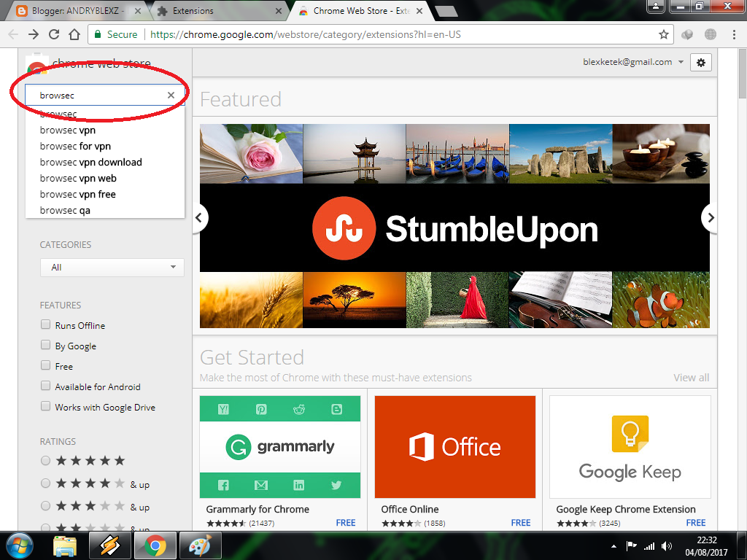Select the five-star rating filter
Screen dimensions: 747x560
[x=45, y=461]
